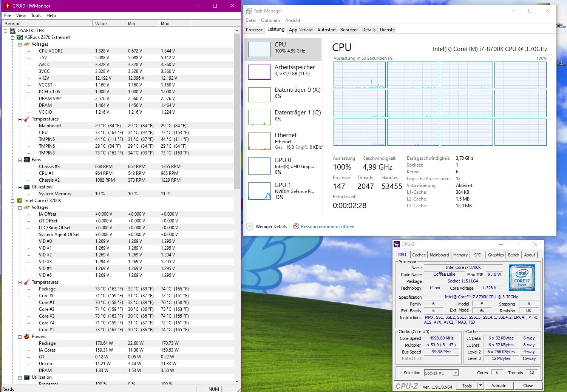Collapse the Powers tree section
Image resolution: width=567 pixels, height=392 pixels.
(20, 336)
